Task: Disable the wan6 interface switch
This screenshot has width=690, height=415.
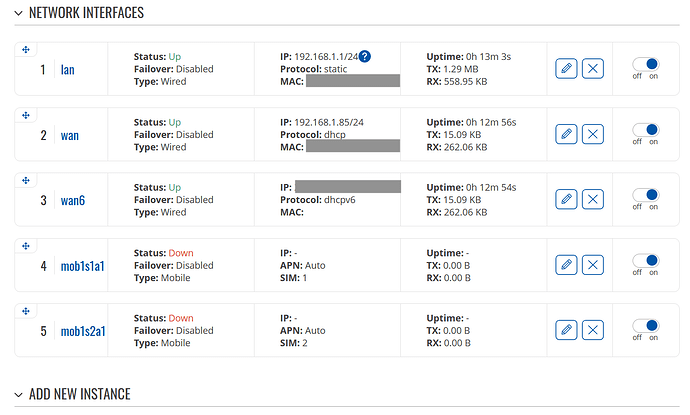Action: pos(646,195)
